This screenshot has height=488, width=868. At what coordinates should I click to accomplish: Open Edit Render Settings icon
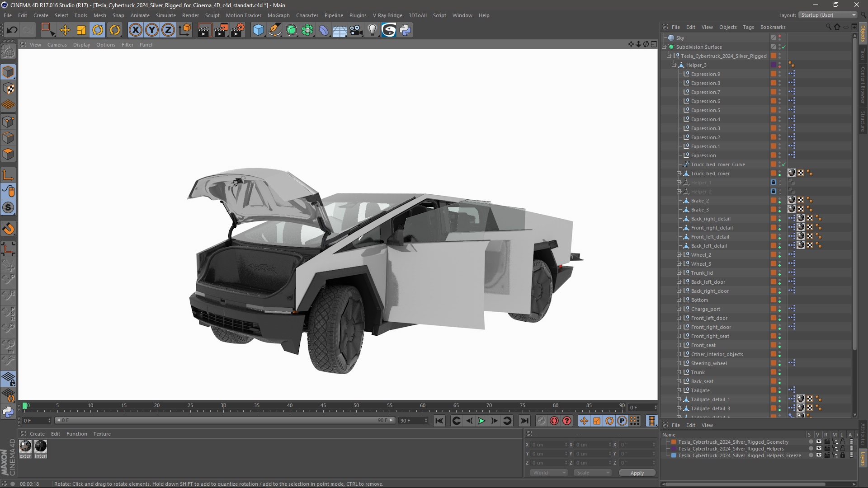(x=237, y=30)
